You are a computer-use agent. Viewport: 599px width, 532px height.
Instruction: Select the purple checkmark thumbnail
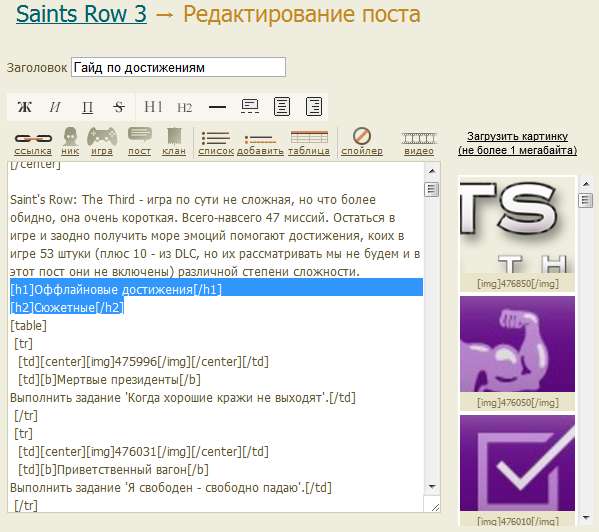click(517, 463)
